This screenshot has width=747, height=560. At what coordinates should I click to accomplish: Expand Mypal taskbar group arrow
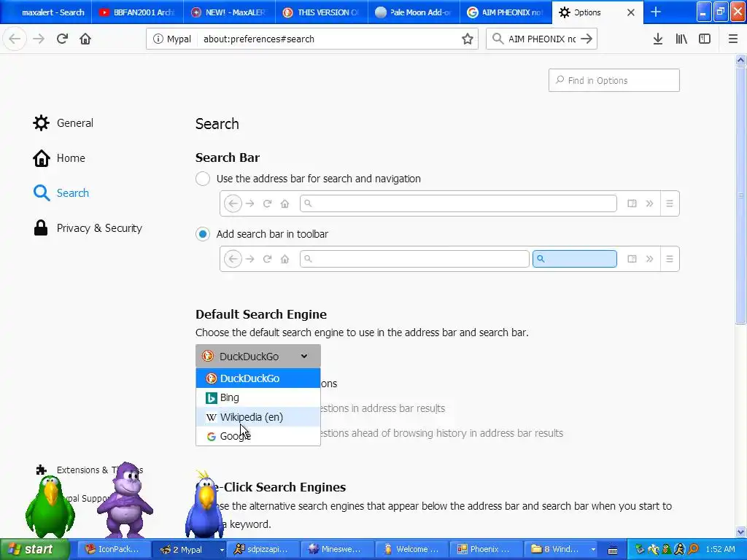(222, 550)
